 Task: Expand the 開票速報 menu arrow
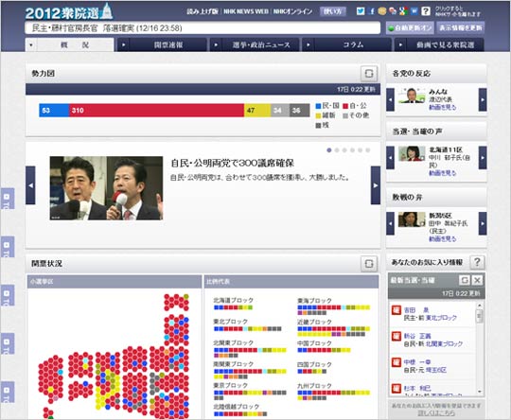click(124, 45)
